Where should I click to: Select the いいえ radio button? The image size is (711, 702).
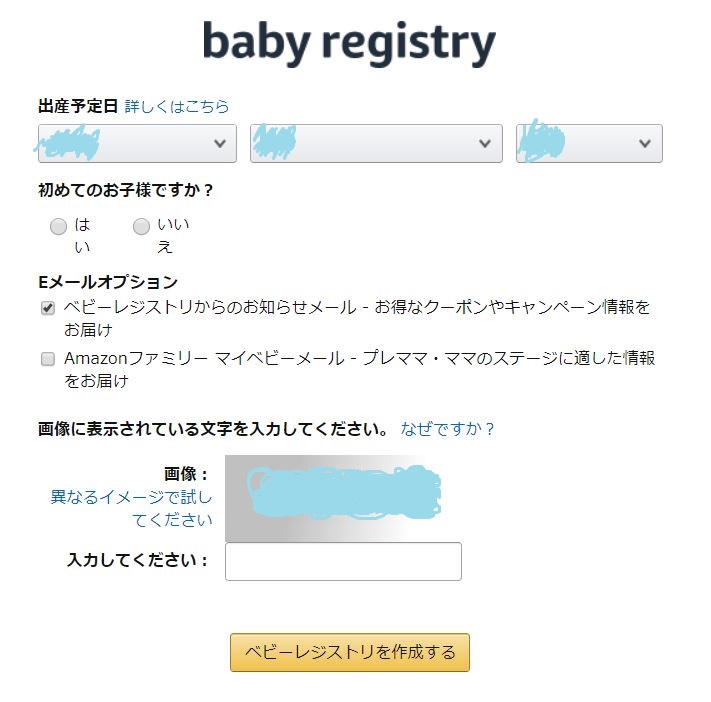(x=141, y=226)
